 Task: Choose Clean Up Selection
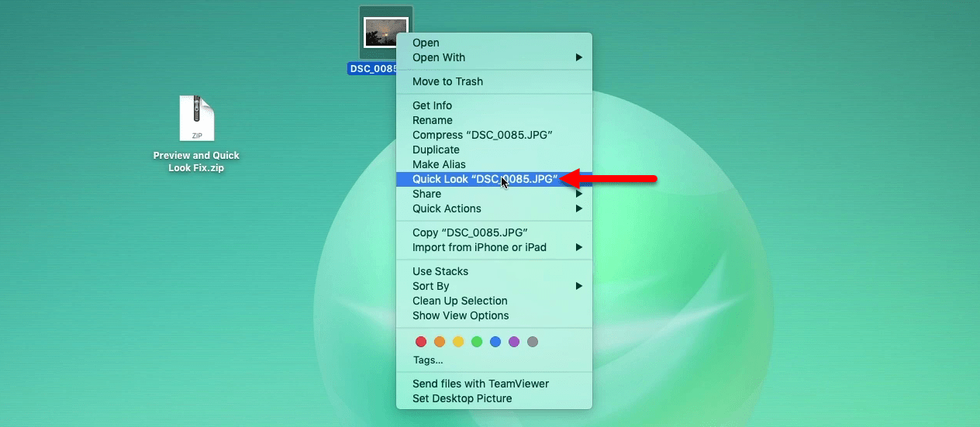pos(494,301)
